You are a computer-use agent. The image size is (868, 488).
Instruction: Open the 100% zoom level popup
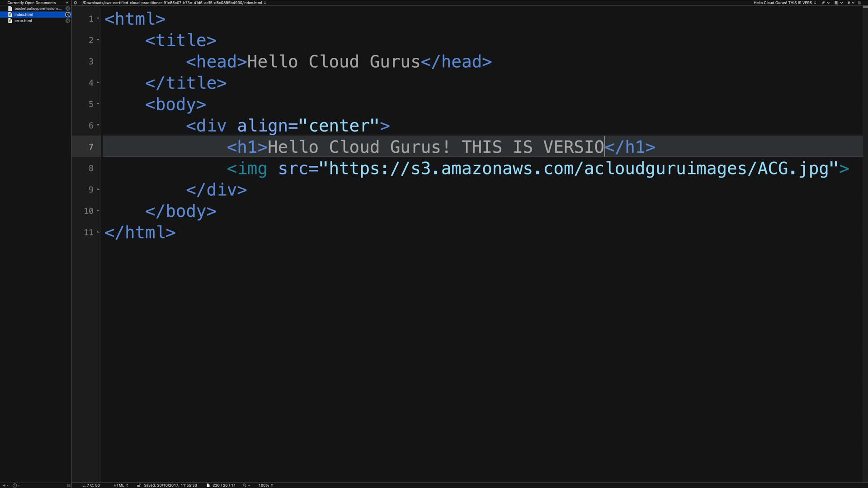265,485
